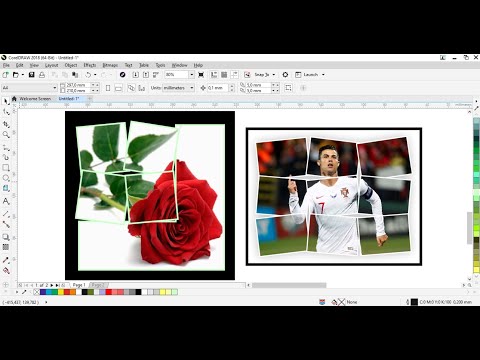
Task: Select the Rectangle tool
Action: click(x=6, y=167)
